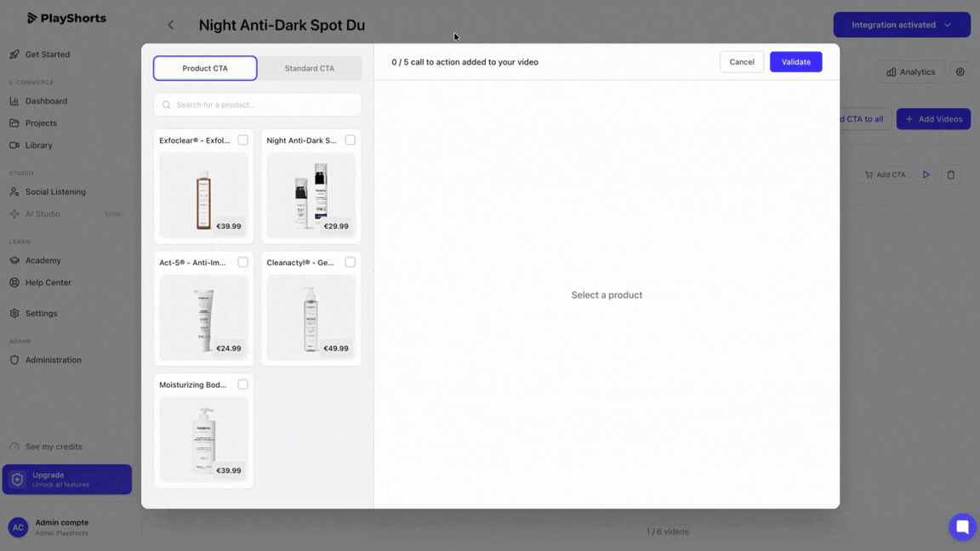Open Administration shield icon
The image size is (980, 551).
14,360
